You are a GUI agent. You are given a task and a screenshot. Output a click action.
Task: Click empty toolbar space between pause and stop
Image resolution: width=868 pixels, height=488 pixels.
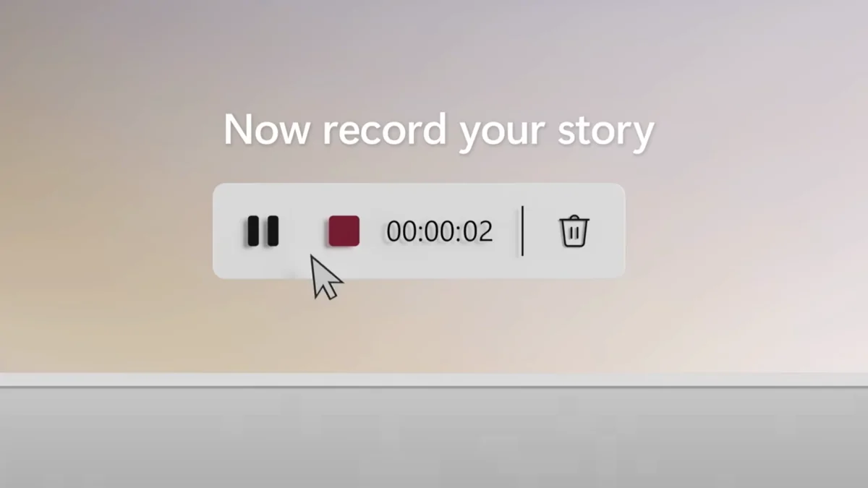click(304, 231)
